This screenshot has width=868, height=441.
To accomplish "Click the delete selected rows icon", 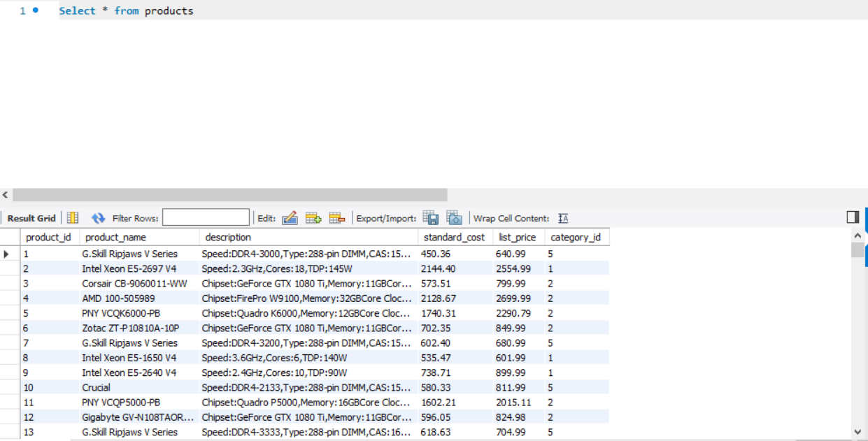I will tap(337, 218).
